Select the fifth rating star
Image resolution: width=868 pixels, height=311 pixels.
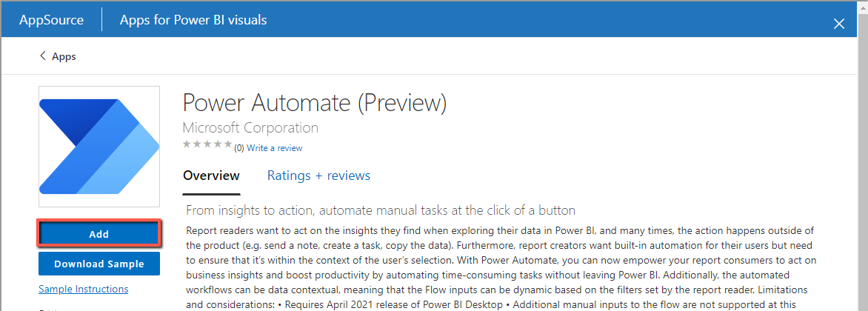227,144
